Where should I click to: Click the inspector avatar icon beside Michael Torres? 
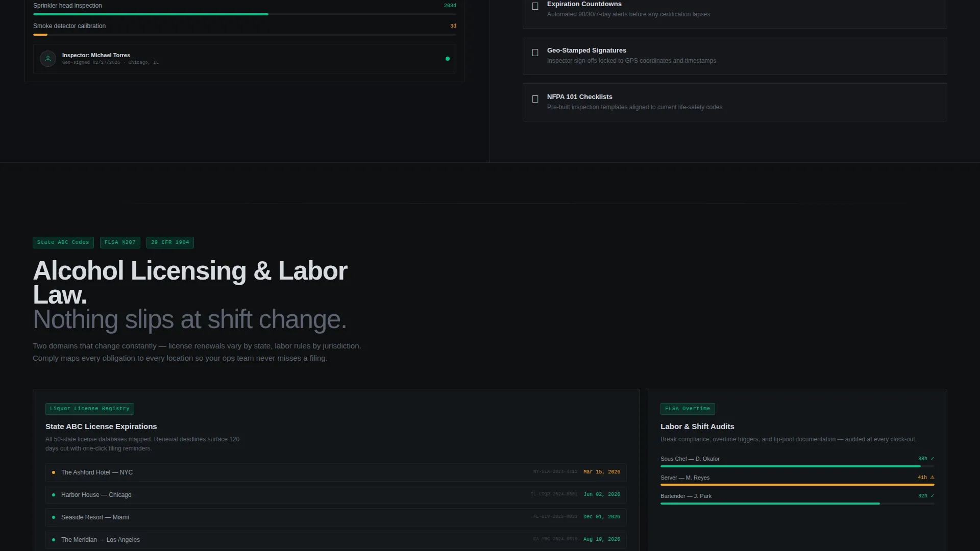point(48,59)
